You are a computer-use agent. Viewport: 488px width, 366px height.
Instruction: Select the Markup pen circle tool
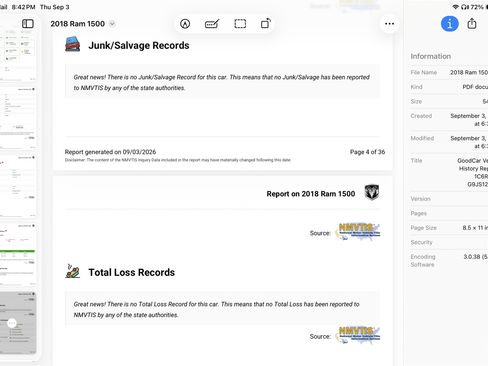185,24
